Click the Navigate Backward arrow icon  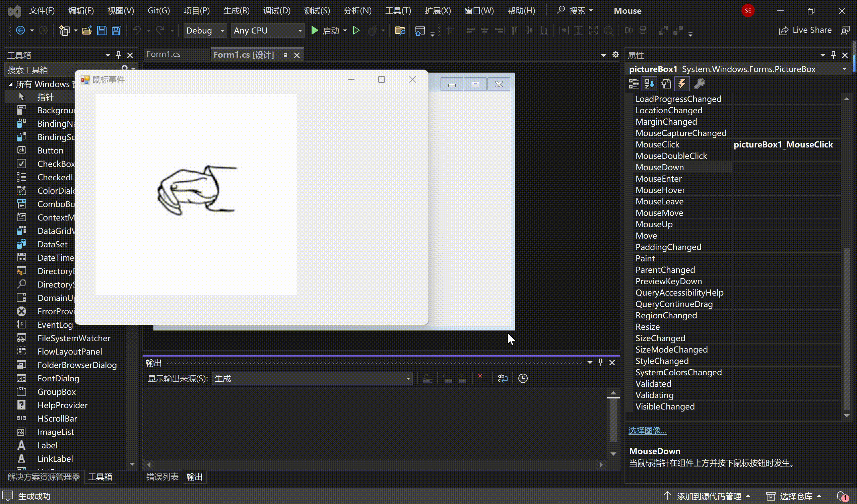(20, 30)
